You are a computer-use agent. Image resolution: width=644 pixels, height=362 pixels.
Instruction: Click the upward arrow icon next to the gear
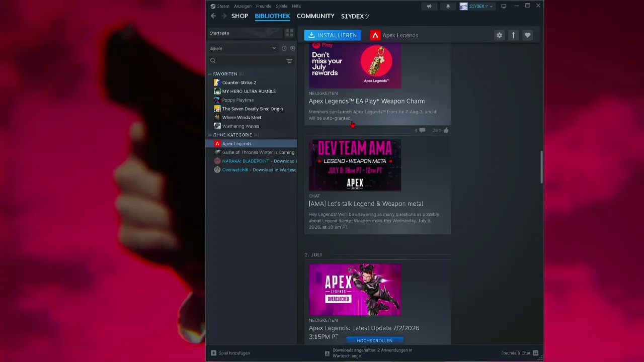pyautogui.click(x=513, y=35)
